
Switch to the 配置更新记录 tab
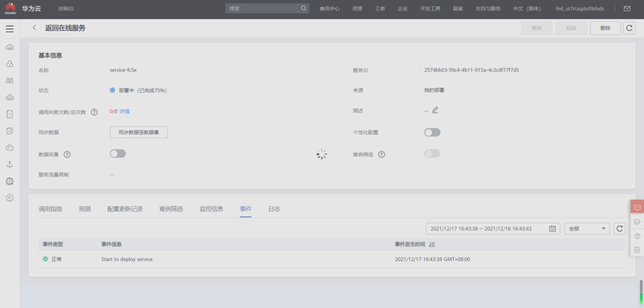(125, 209)
